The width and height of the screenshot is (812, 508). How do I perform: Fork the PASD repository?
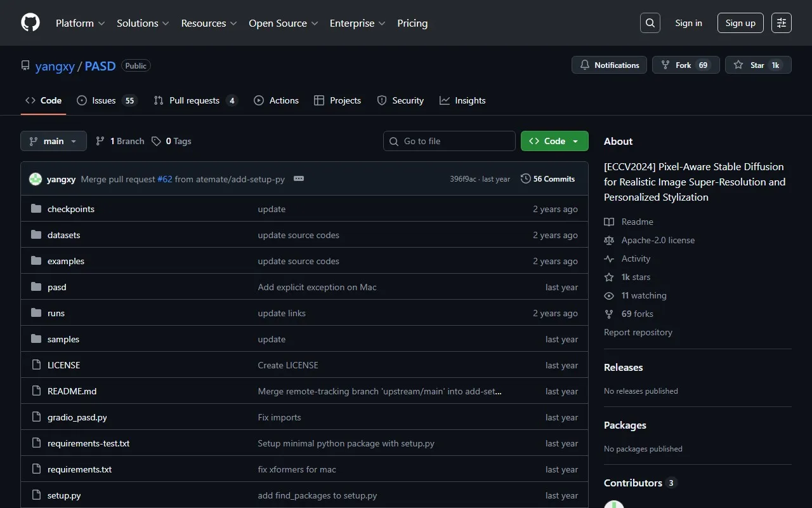[685, 65]
